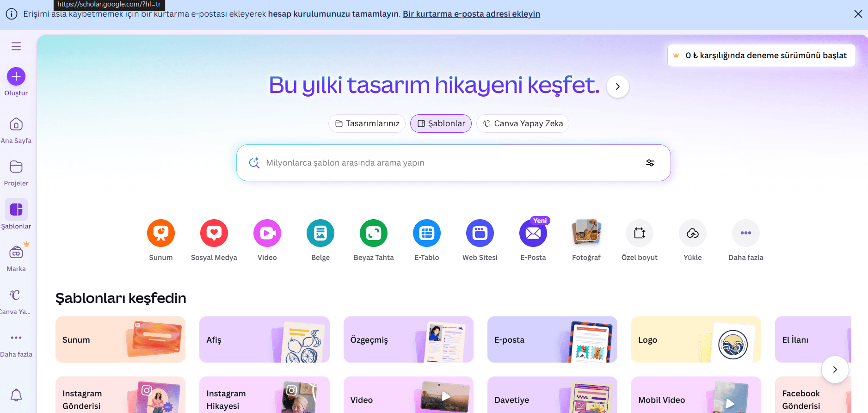868x413 pixels.
Task: Click the 'Şablonları keşfedin' heading
Action: point(121,298)
